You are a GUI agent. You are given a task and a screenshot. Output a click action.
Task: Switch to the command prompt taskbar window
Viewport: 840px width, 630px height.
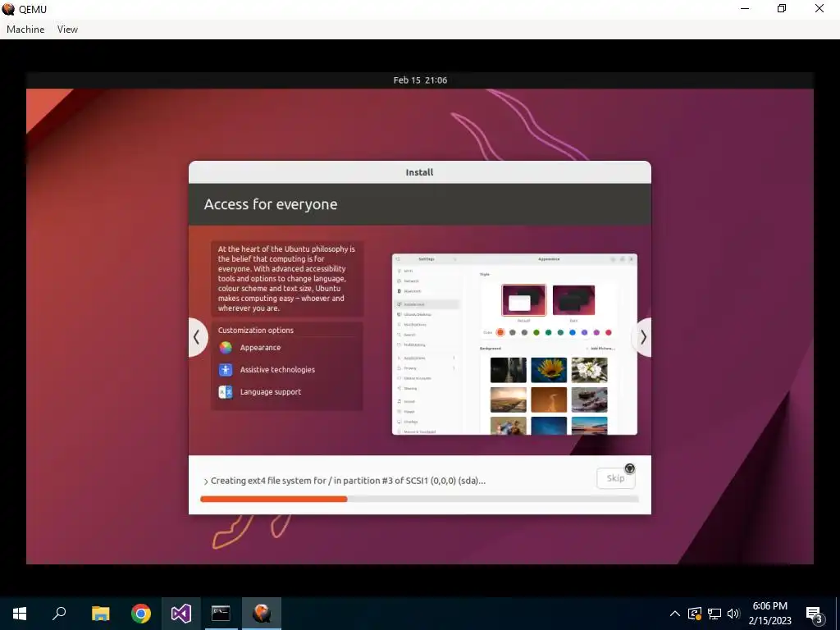point(221,614)
